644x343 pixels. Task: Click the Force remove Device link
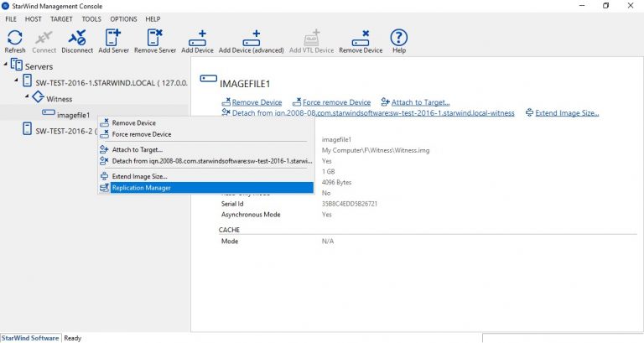pos(336,102)
